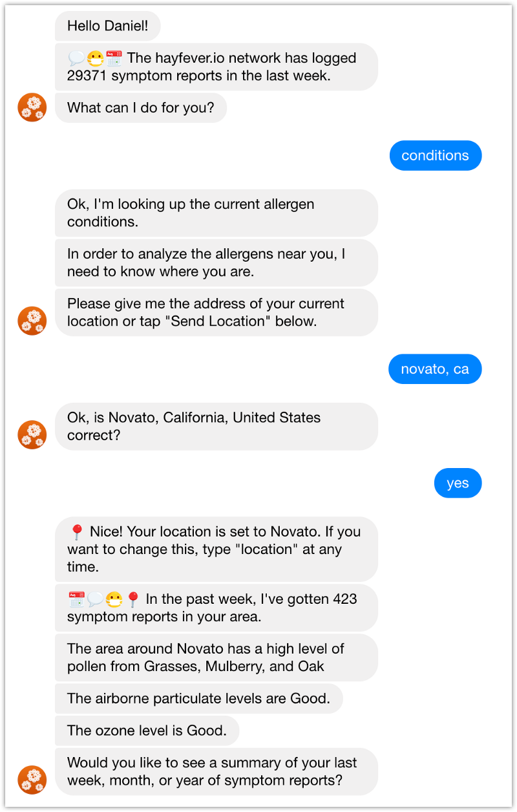Click the masked face emoji in the hayfever.io network message
517x812 pixels.
(x=96, y=59)
